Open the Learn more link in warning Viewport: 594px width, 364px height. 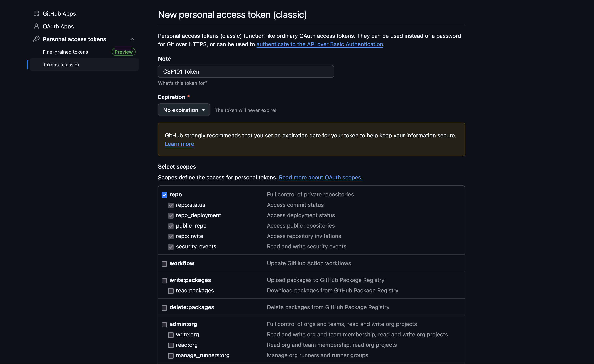(x=179, y=144)
